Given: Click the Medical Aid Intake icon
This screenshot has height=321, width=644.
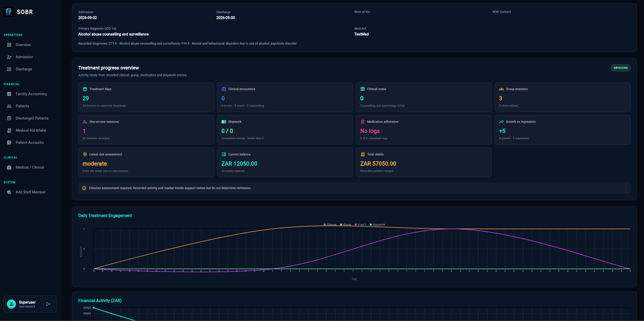Looking at the screenshot, I should tap(9, 130).
